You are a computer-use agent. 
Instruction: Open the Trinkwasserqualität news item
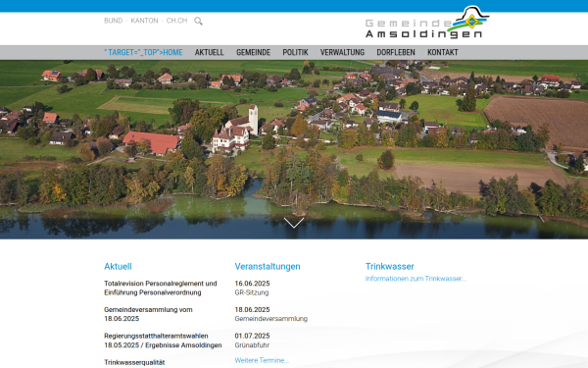tap(134, 362)
